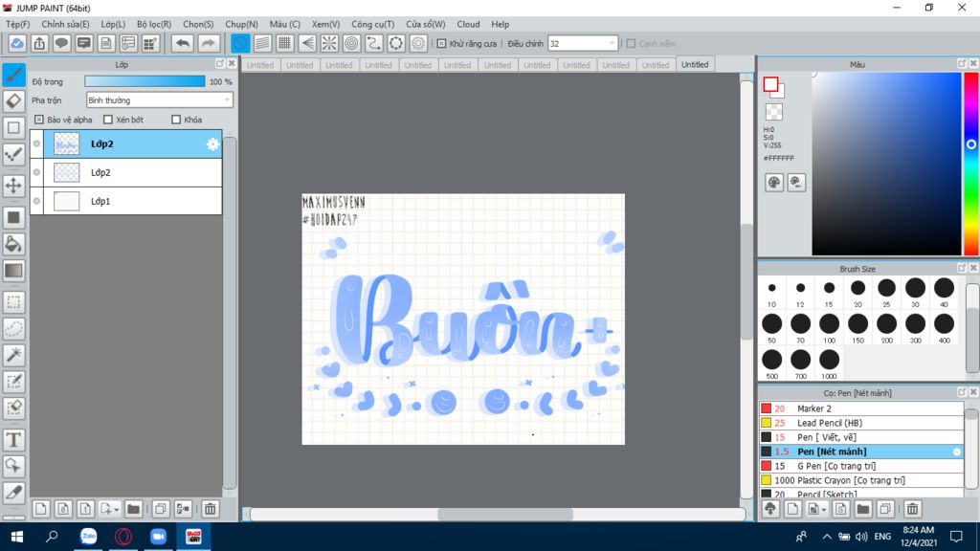Screen dimensions: 980x551
Task: Toggle visibility of second Lớp2 layer
Action: click(37, 172)
